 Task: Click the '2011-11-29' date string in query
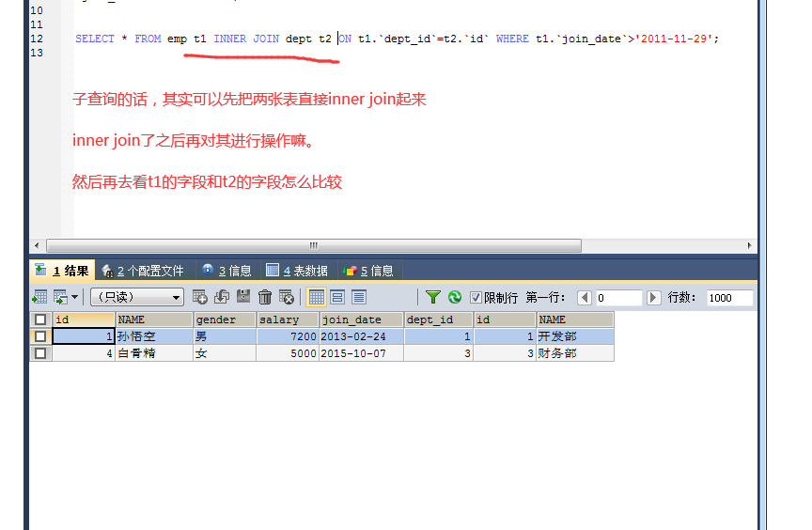(x=674, y=39)
